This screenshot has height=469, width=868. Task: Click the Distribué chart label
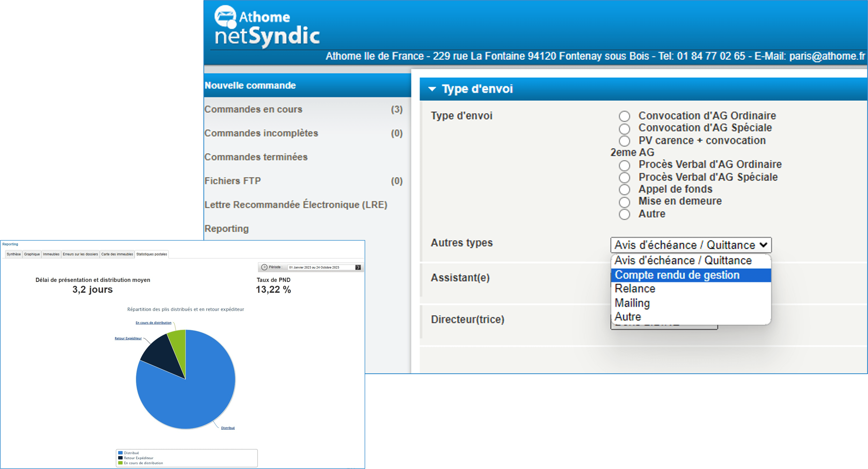click(228, 428)
